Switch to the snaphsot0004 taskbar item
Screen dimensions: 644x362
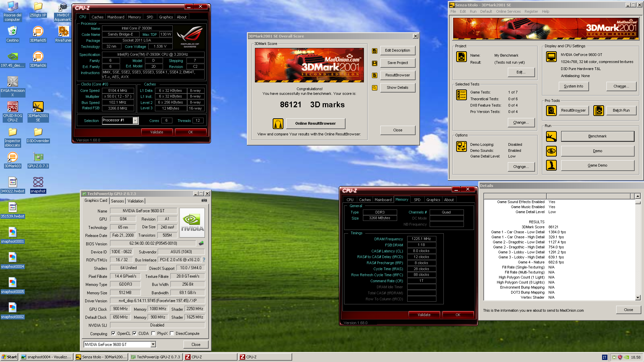coord(46,357)
